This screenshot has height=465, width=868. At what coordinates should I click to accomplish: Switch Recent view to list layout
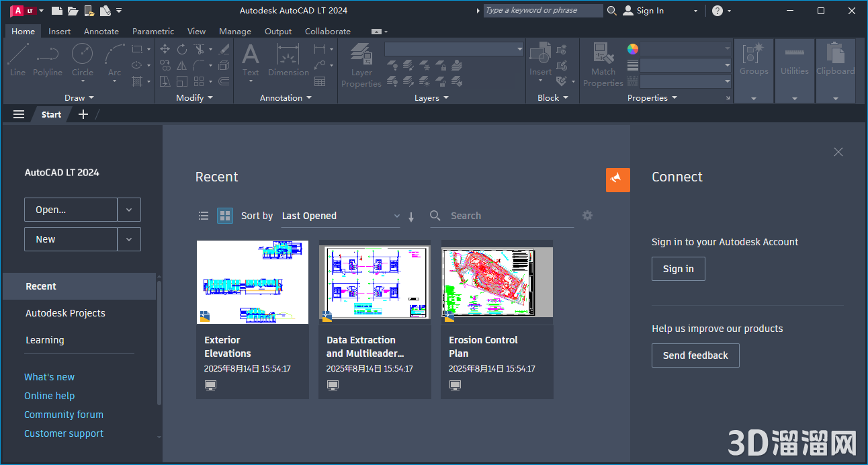[204, 216]
